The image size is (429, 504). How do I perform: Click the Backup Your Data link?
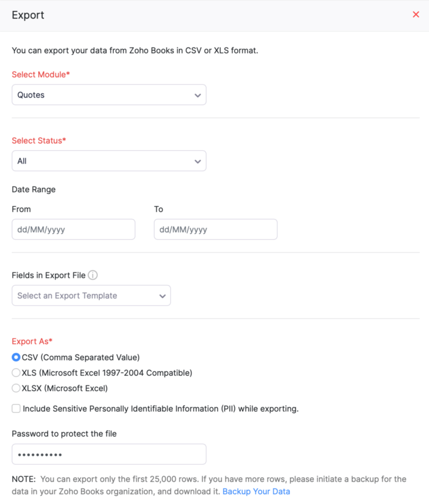coord(256,491)
